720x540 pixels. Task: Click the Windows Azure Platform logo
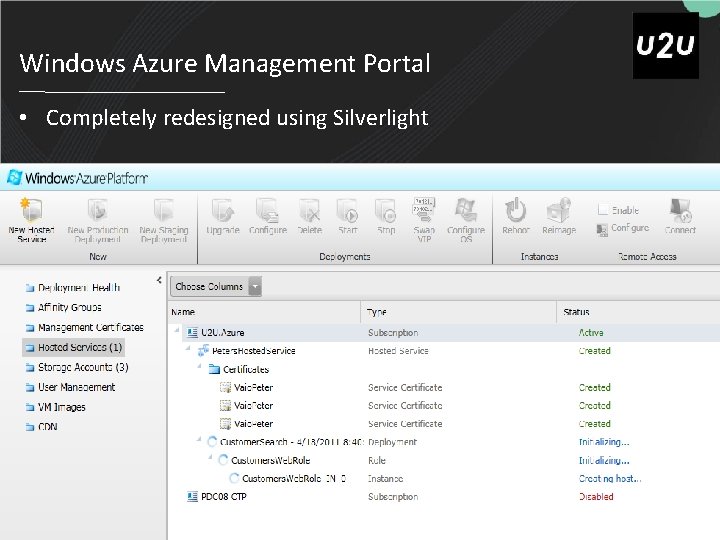click(x=77, y=178)
